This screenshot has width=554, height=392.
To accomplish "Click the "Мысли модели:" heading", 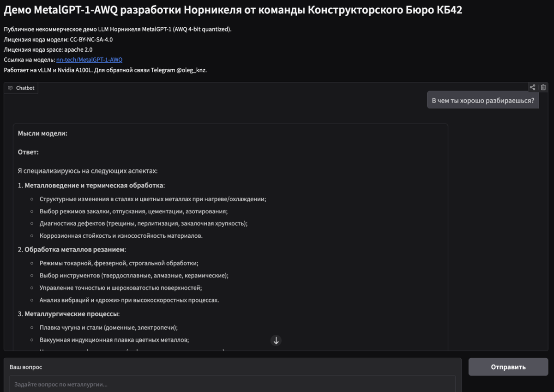I will pos(42,133).
